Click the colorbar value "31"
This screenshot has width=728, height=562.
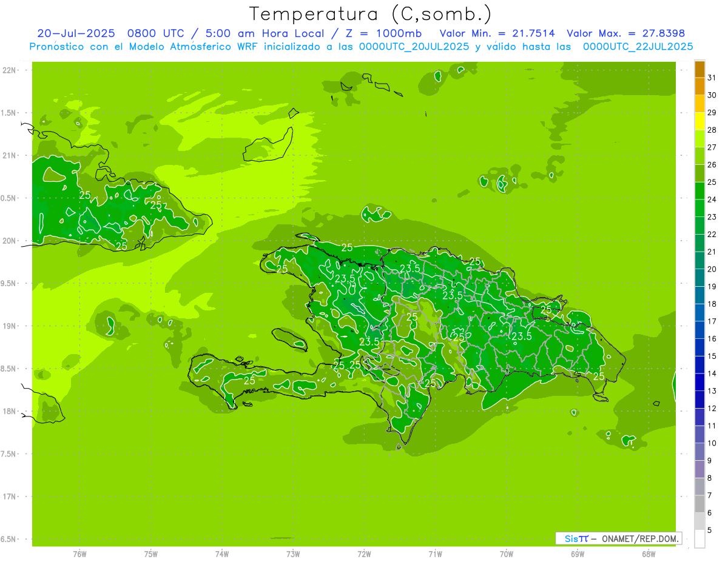coord(712,78)
